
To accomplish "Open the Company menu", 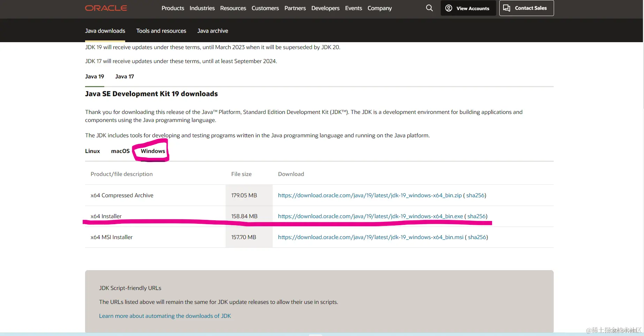I will point(379,8).
